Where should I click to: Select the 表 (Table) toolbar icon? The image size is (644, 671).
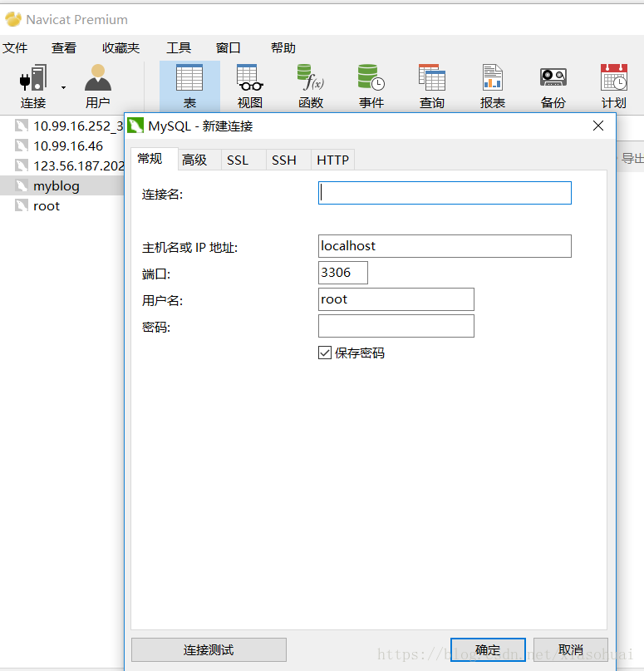pyautogui.click(x=189, y=86)
